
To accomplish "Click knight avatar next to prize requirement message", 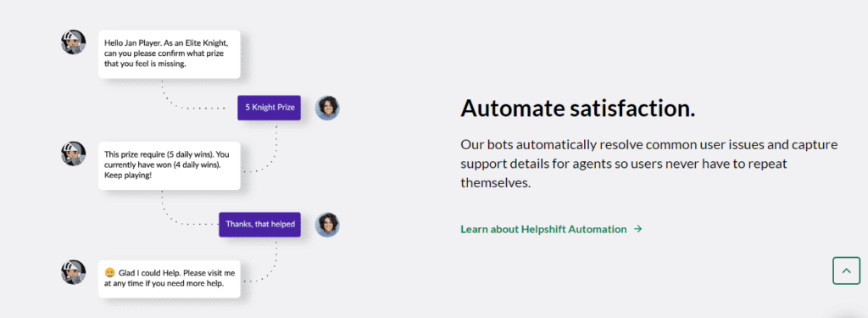I will [x=73, y=153].
